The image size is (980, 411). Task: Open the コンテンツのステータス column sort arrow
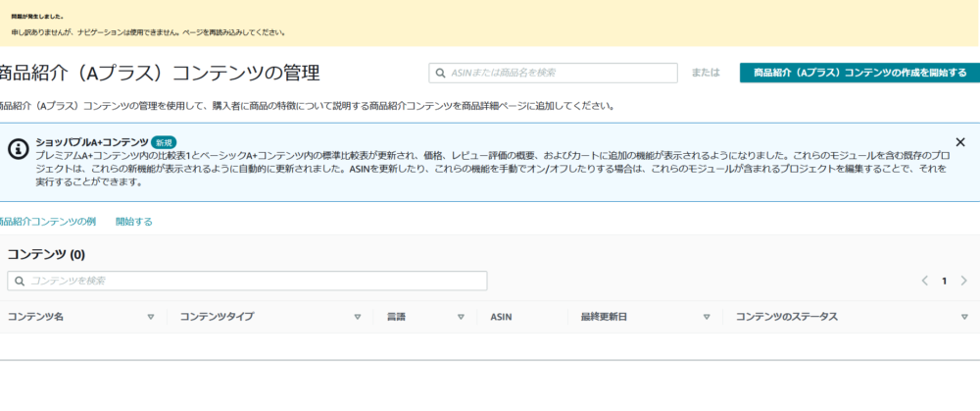(964, 317)
